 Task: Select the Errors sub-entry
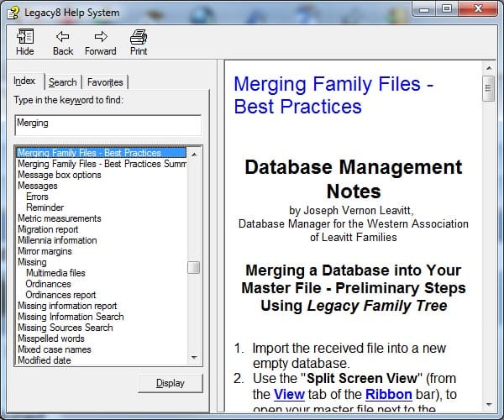coord(37,197)
